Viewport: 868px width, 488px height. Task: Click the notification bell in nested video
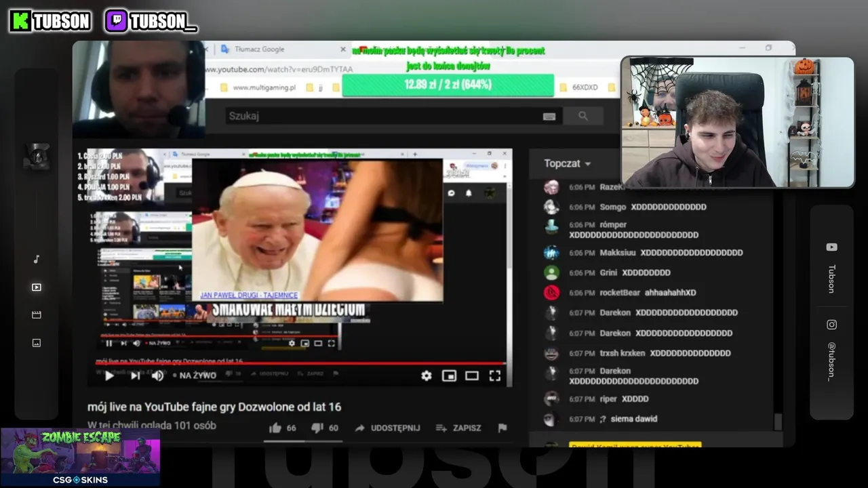(x=469, y=193)
